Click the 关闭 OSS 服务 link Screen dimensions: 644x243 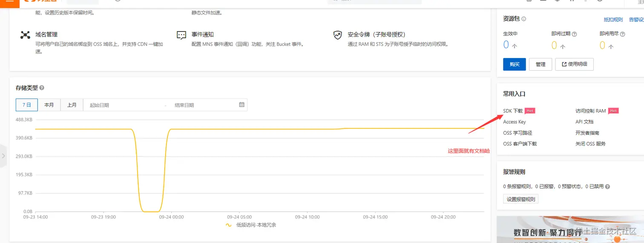click(x=590, y=144)
